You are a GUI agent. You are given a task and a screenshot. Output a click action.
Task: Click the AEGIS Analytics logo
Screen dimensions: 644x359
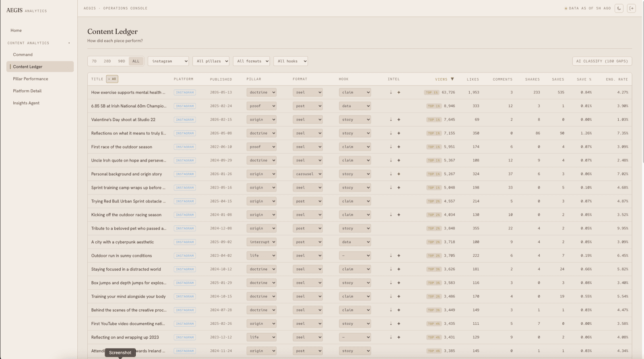click(x=27, y=10)
